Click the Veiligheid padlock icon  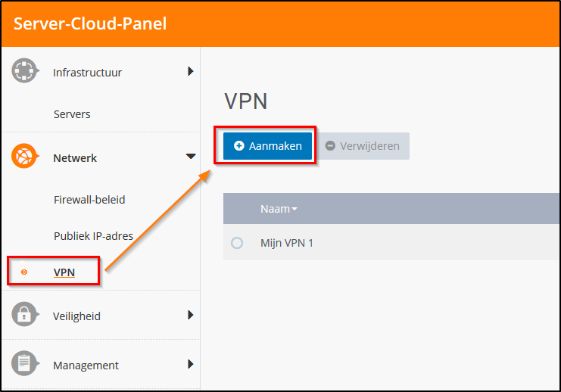pos(25,315)
